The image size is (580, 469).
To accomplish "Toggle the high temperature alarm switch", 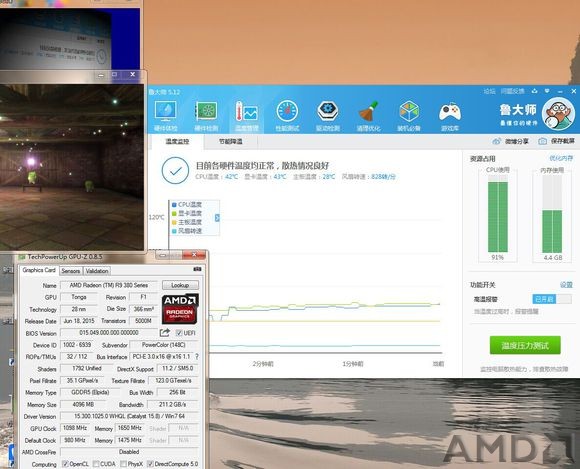I will pyautogui.click(x=552, y=299).
